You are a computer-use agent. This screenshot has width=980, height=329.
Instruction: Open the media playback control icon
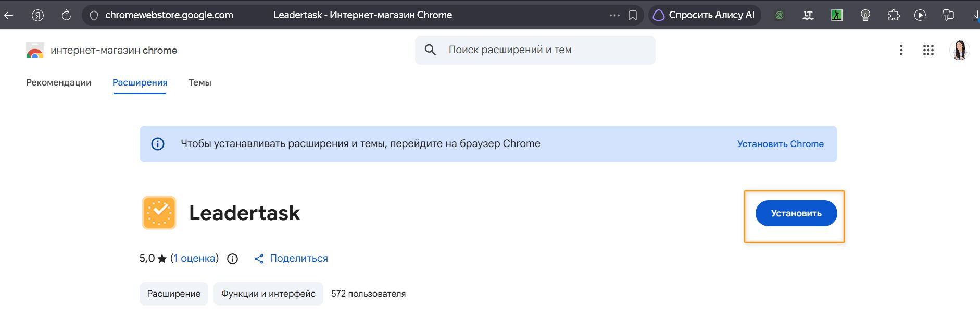921,15
